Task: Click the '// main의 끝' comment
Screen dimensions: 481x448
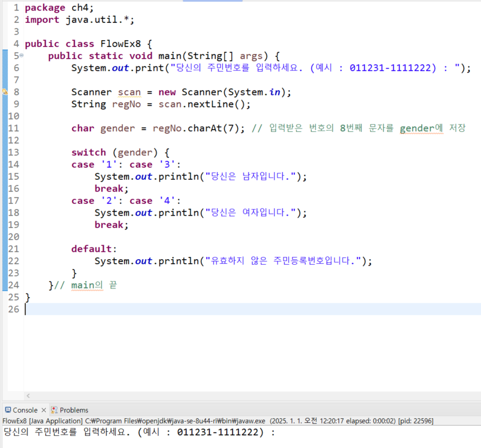Action: (x=85, y=285)
